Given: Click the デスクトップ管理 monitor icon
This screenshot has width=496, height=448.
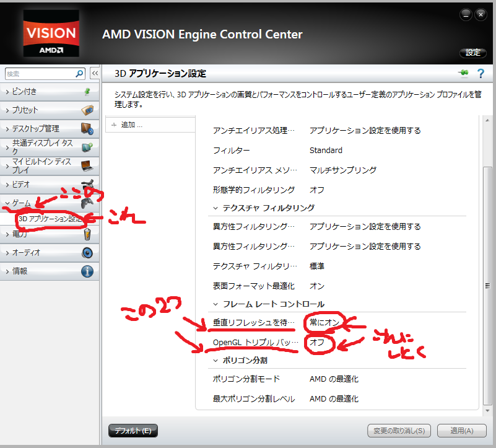Looking at the screenshot, I should point(87,128).
